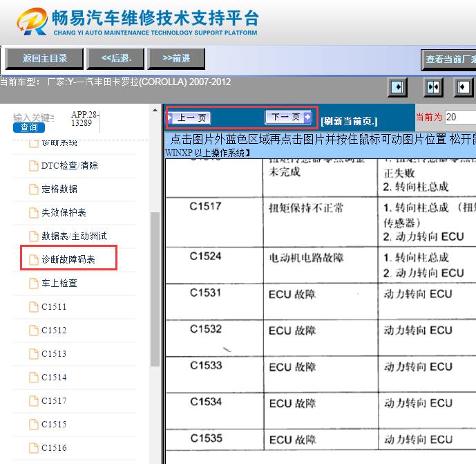The width and height of the screenshot is (476, 464).
Task: Click the 返回主目录 button
Action: pos(44,58)
